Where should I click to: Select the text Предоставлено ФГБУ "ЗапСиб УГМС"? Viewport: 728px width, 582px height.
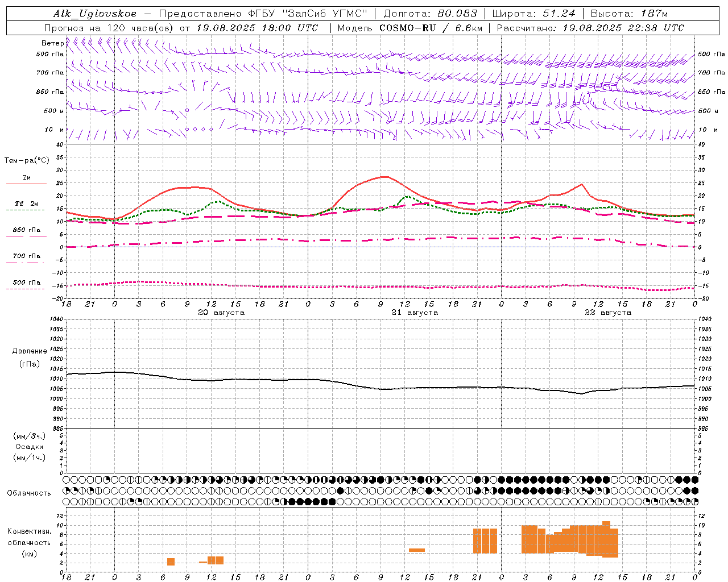click(263, 14)
